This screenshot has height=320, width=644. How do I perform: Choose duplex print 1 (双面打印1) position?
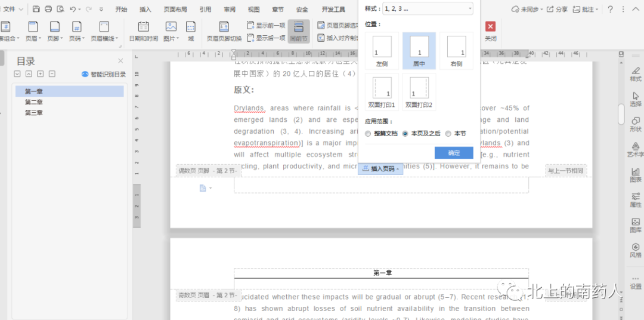point(382,92)
